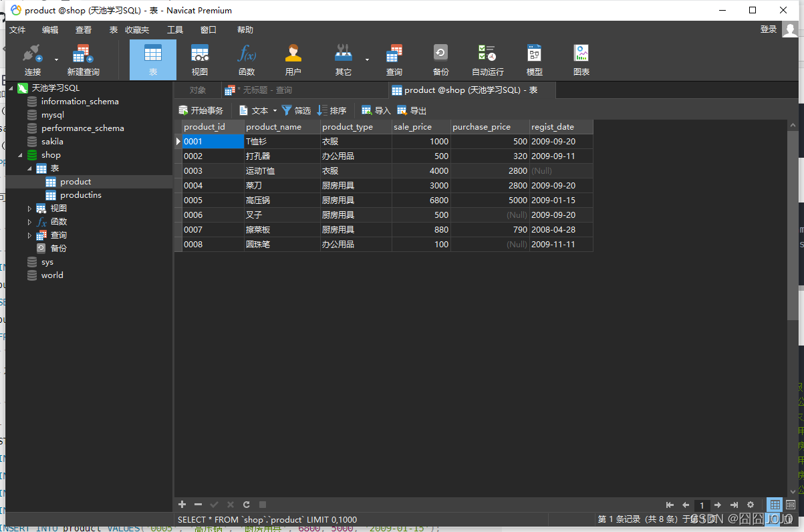804x532 pixels.
Task: Collapse the shop database node
Action: click(x=20, y=155)
